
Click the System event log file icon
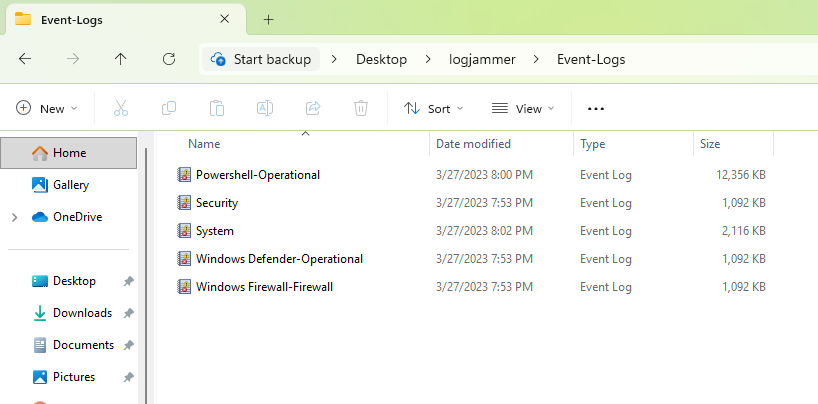[184, 231]
